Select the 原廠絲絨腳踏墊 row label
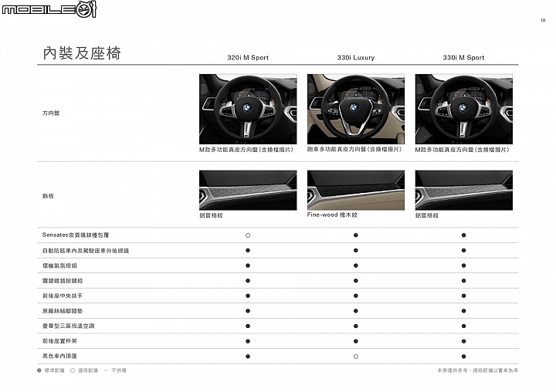Image resolution: width=556 pixels, height=392 pixels. click(x=63, y=311)
